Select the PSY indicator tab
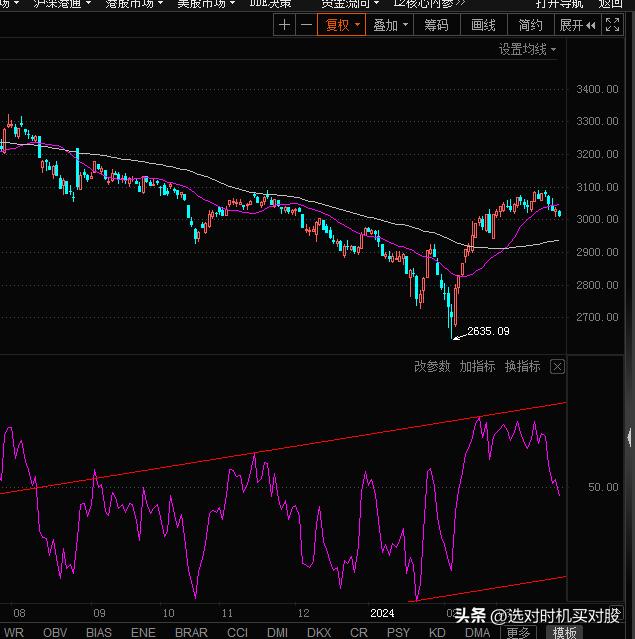The height and width of the screenshot is (639, 635). point(398,632)
